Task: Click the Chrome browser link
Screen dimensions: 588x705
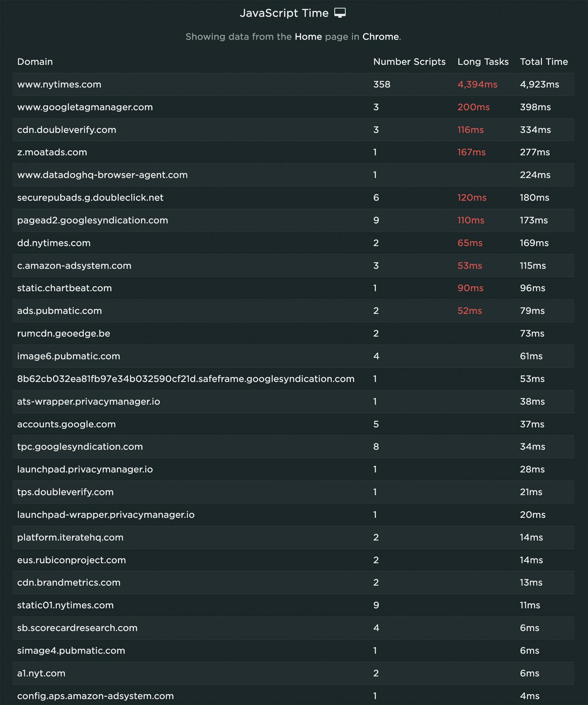Action: 380,37
